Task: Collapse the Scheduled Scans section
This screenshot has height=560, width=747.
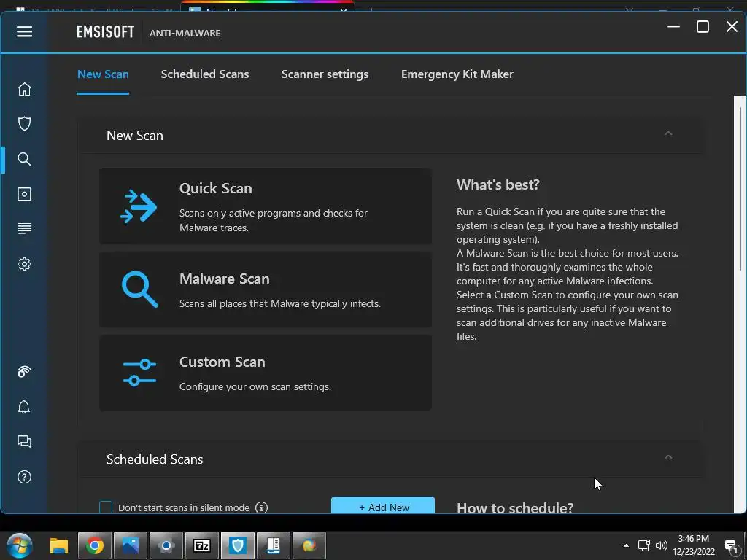Action: pyautogui.click(x=668, y=458)
